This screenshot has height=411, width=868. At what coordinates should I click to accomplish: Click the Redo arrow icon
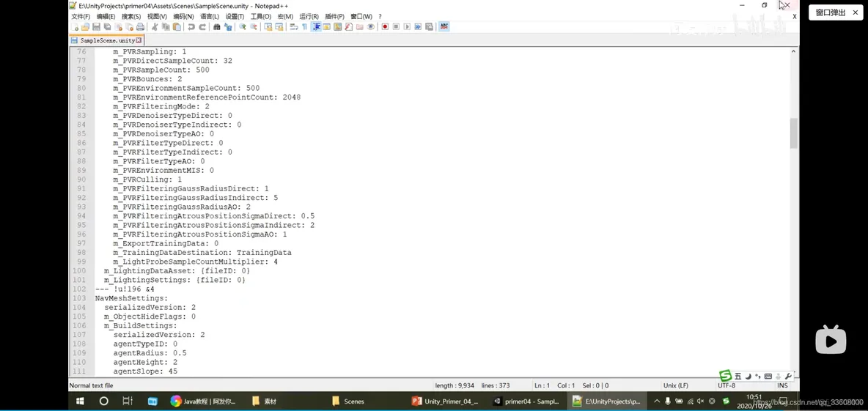[202, 26]
